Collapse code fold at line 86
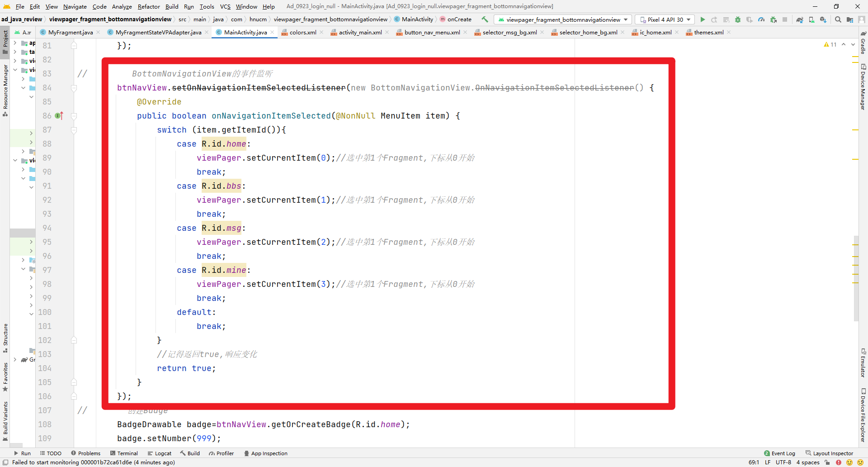The width and height of the screenshot is (868, 467). (x=74, y=116)
